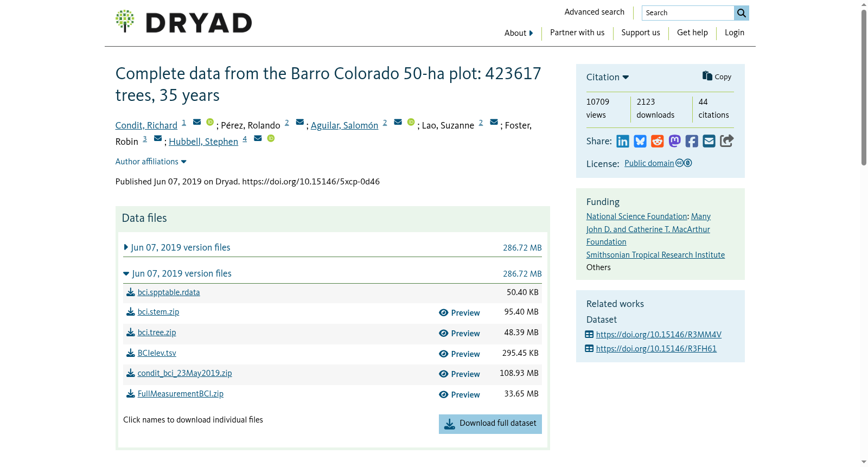This screenshot has height=467, width=868.
Task: Click download icon for condit_bci_23May2019.zip
Action: 131,373
